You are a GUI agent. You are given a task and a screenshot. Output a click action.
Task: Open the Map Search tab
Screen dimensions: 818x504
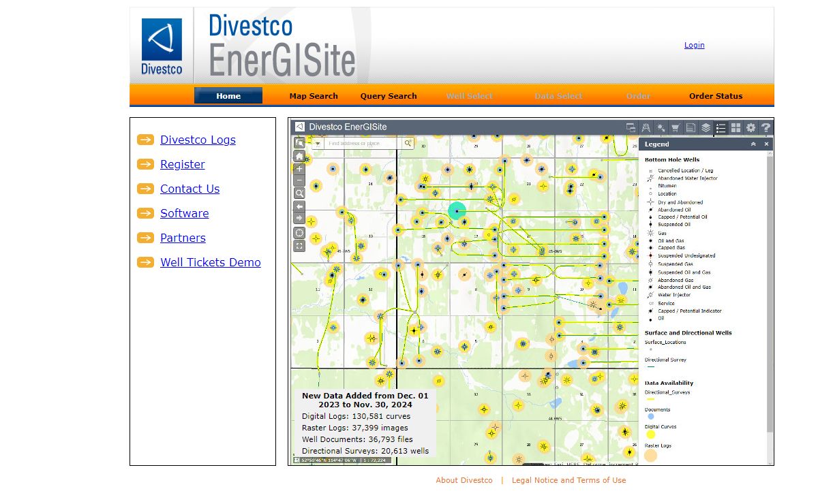click(x=314, y=96)
